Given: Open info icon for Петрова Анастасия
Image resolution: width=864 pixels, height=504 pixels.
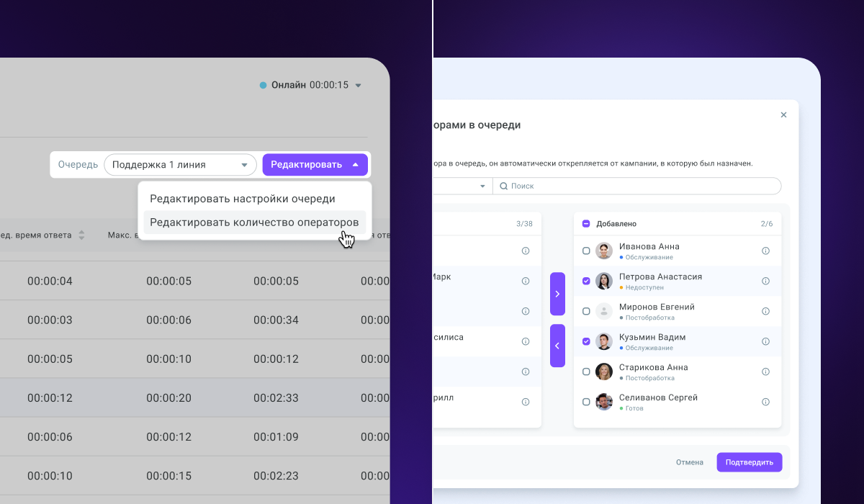Looking at the screenshot, I should (765, 281).
